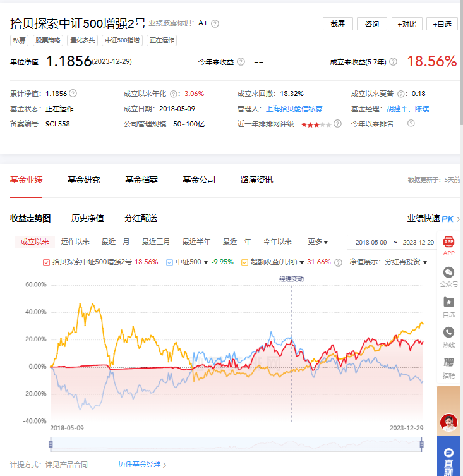Select the 成立以来 time range
The image size is (463, 476).
pos(35,242)
